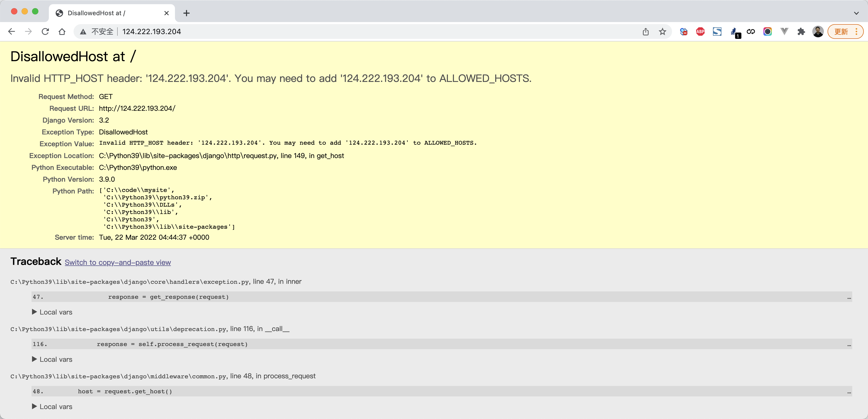Image resolution: width=868 pixels, height=419 pixels.
Task: Open the AdBlock Plus extension
Action: [700, 32]
